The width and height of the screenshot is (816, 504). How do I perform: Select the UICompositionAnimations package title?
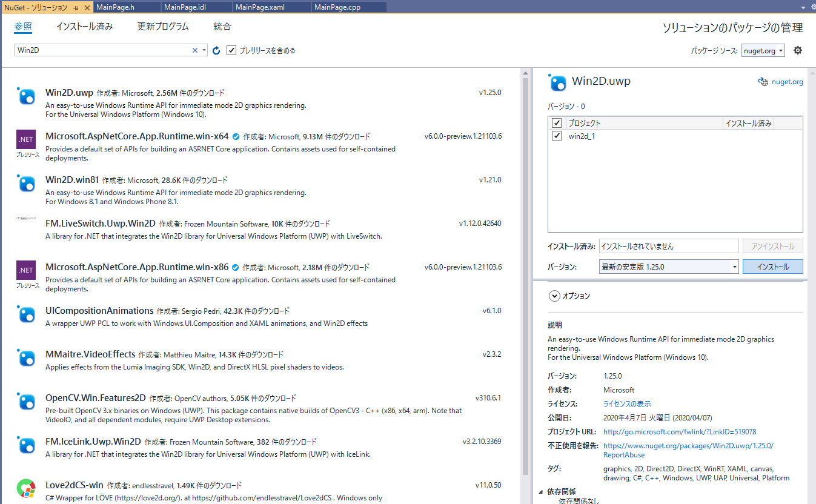[99, 311]
